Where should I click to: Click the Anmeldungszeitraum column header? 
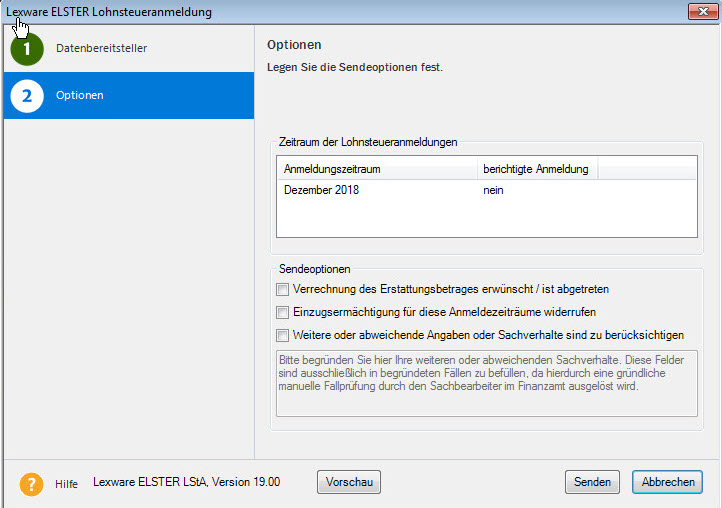click(376, 169)
